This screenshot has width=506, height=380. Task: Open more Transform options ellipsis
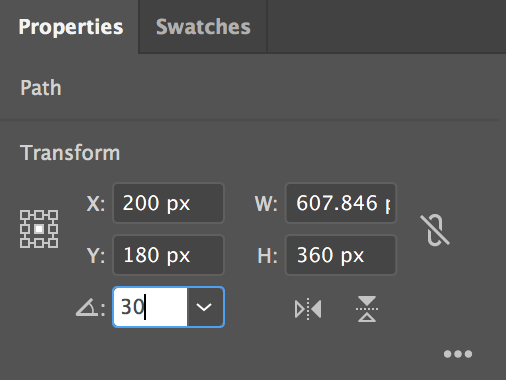click(458, 354)
